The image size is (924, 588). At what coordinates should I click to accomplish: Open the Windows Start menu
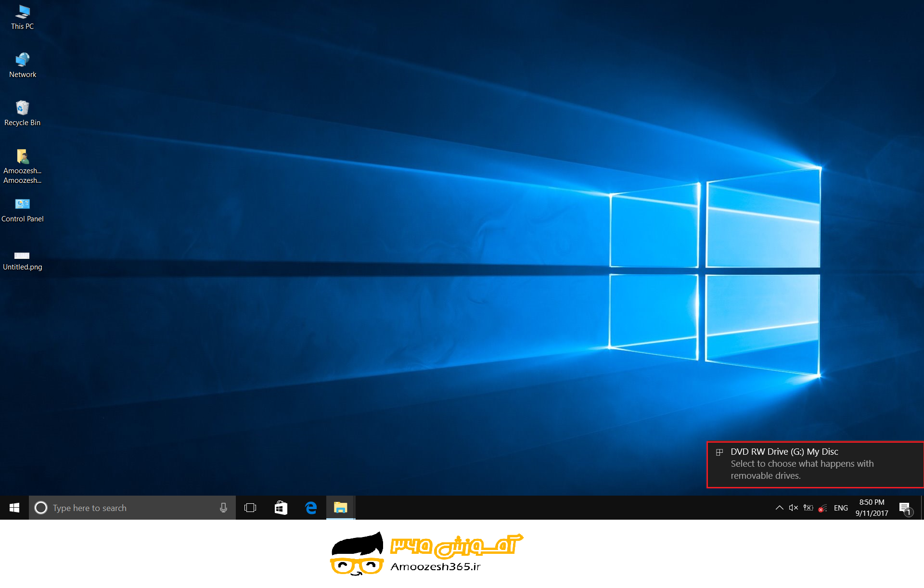pyautogui.click(x=14, y=508)
